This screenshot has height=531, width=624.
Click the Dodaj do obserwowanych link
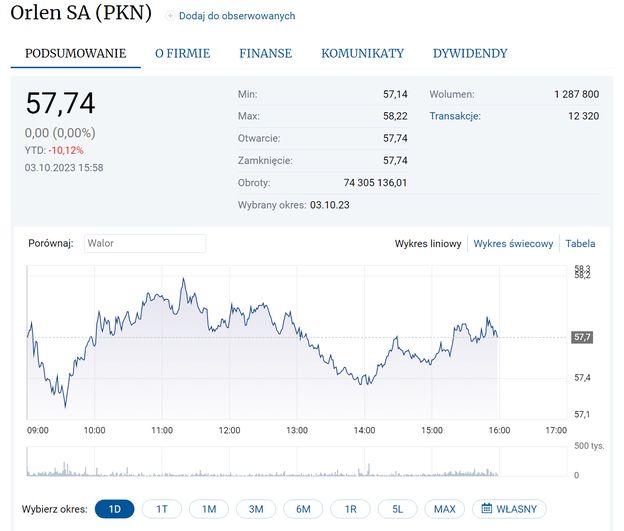tap(237, 16)
